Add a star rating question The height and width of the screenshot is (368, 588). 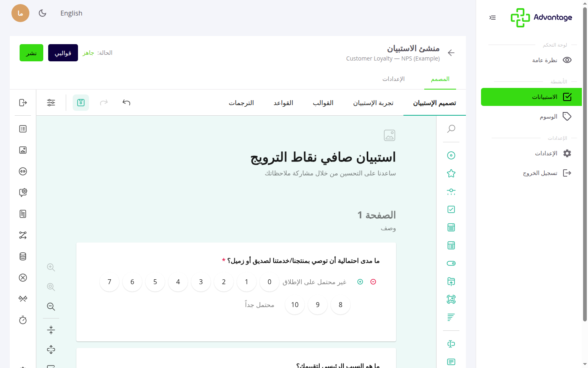(x=451, y=173)
